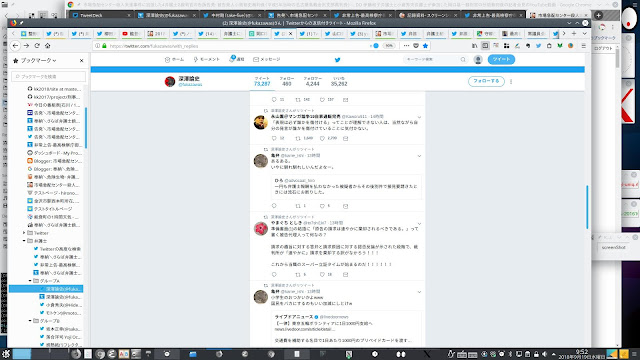Screen dimensions: 640x360
Task: Reply to the やまぐちとしき tweet
Action: tap(274, 274)
